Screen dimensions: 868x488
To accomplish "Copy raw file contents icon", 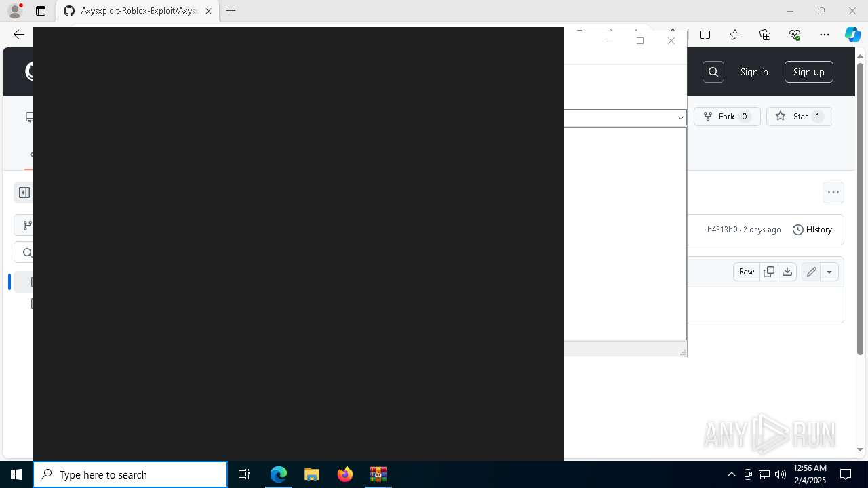I will coord(768,272).
